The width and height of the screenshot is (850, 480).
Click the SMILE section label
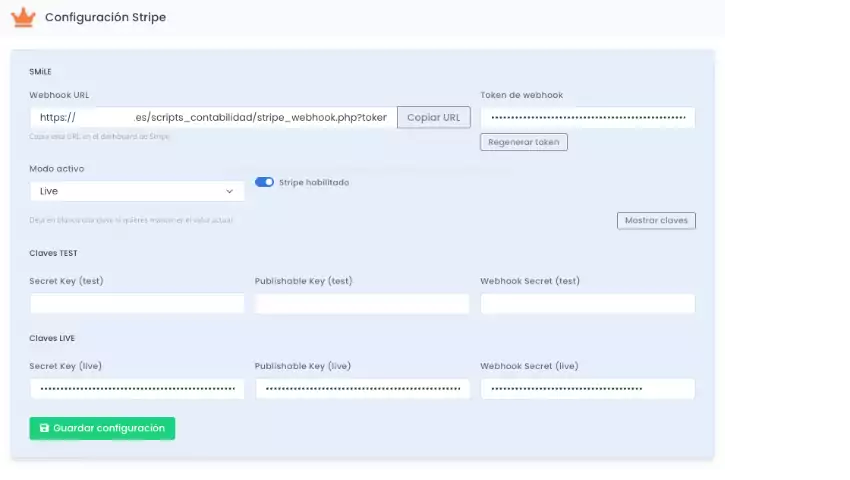(x=40, y=72)
